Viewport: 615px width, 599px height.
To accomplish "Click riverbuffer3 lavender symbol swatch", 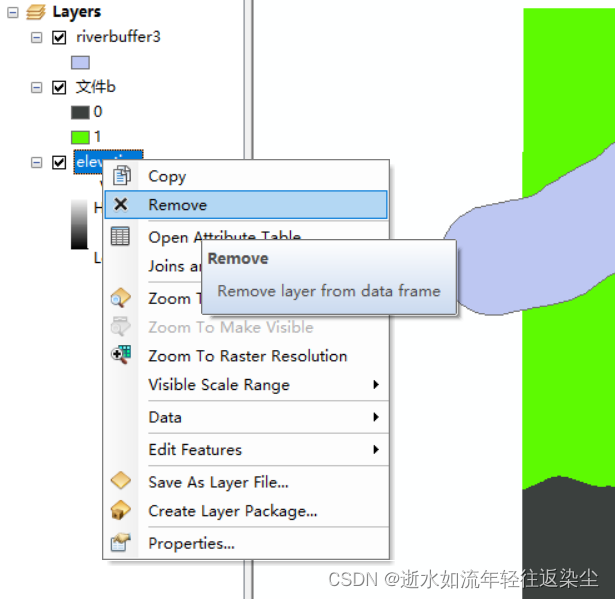I will click(x=80, y=62).
